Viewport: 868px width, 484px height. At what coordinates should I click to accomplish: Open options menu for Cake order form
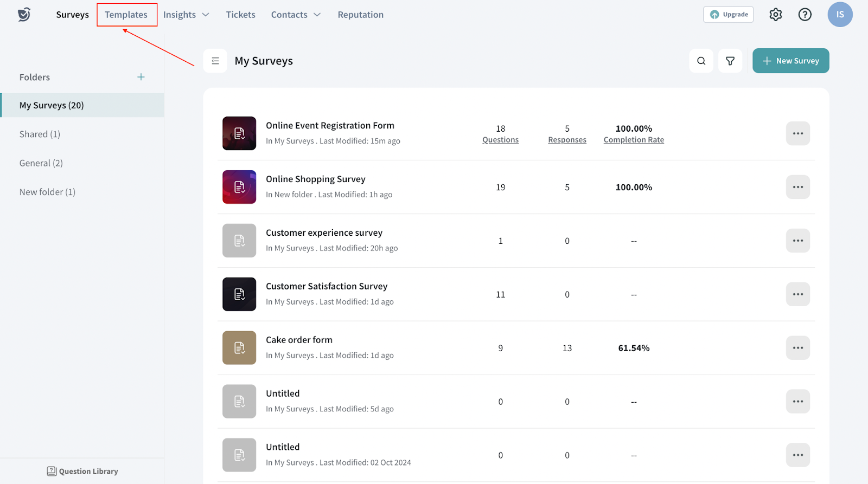click(797, 348)
